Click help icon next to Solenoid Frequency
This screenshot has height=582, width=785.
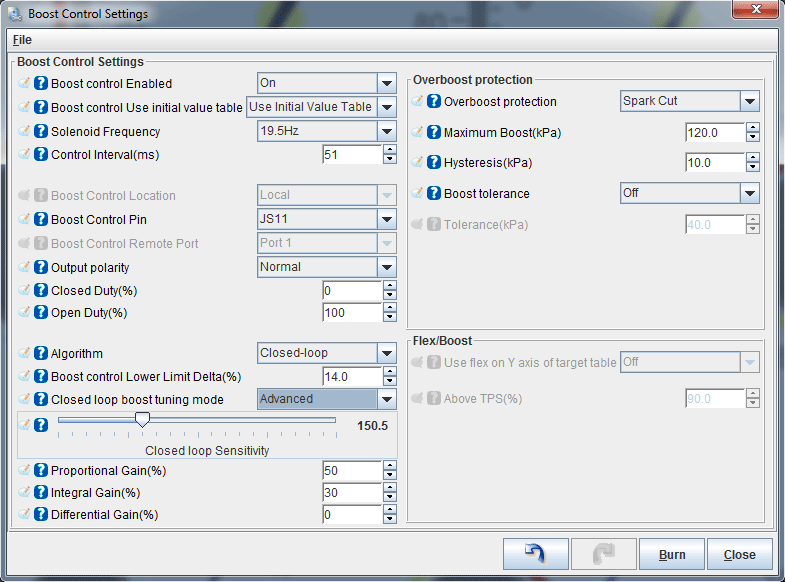click(42, 132)
